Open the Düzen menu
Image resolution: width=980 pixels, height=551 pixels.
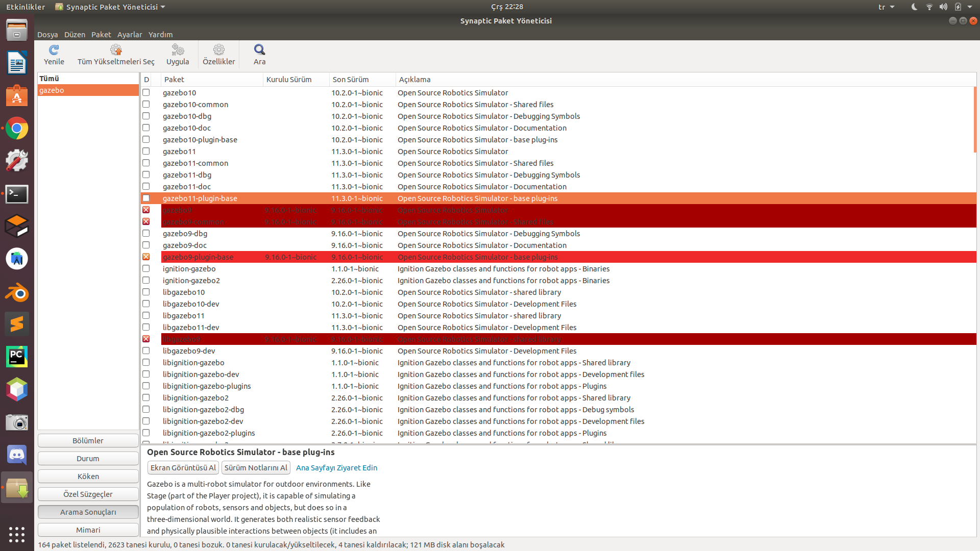[x=75, y=34]
